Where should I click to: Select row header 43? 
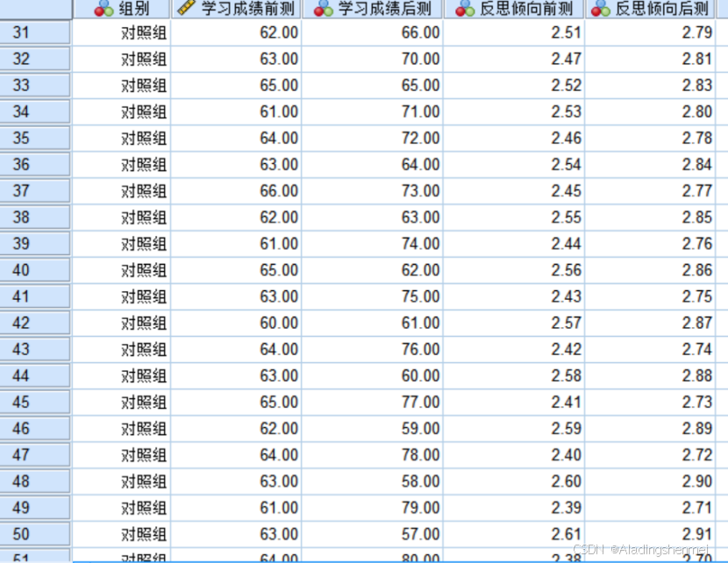pyautogui.click(x=35, y=350)
